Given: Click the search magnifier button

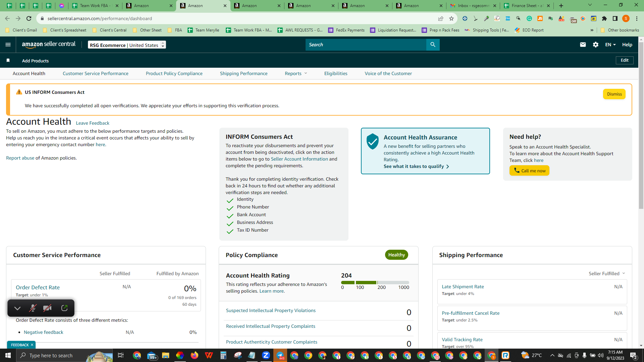Looking at the screenshot, I should pos(433,45).
